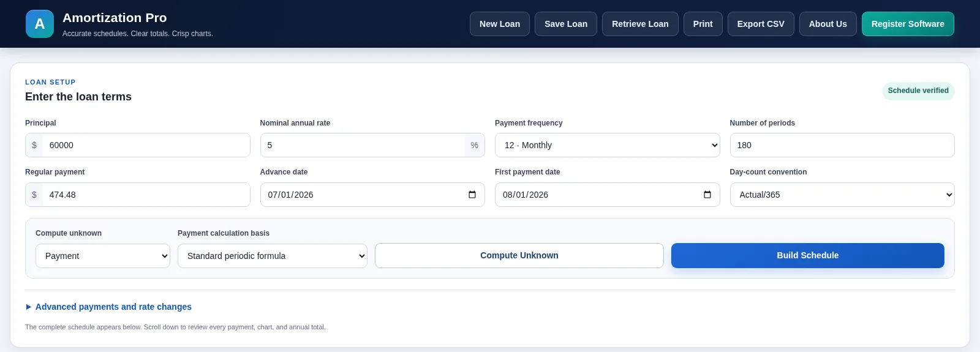
Task: Click the 'Day-count convention' label
Action: pyautogui.click(x=768, y=172)
